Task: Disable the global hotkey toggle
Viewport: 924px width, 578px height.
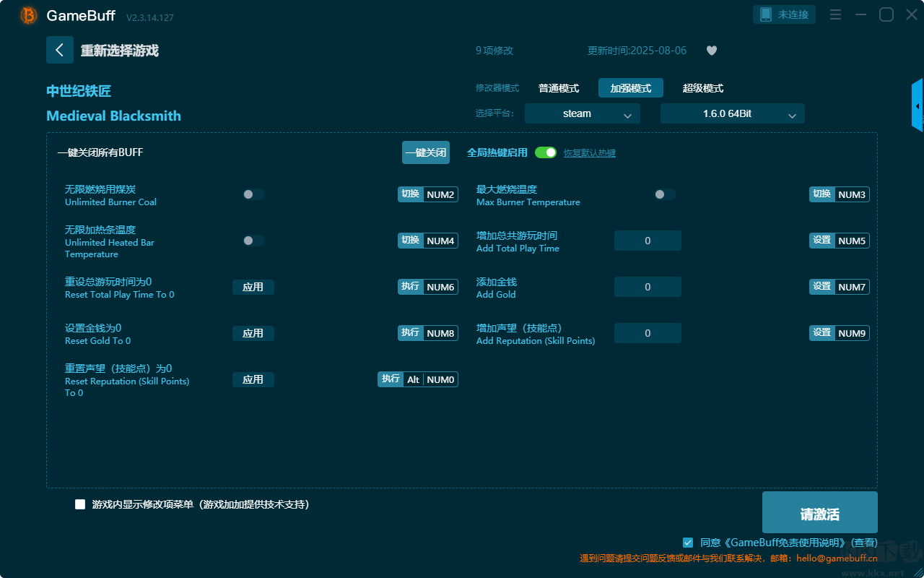Action: (x=546, y=152)
